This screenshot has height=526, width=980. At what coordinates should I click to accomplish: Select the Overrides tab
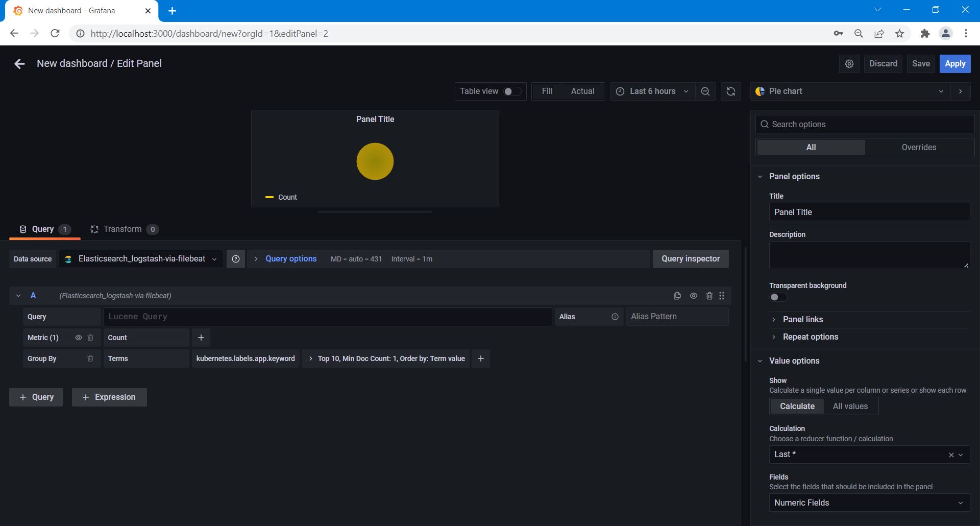click(x=919, y=148)
